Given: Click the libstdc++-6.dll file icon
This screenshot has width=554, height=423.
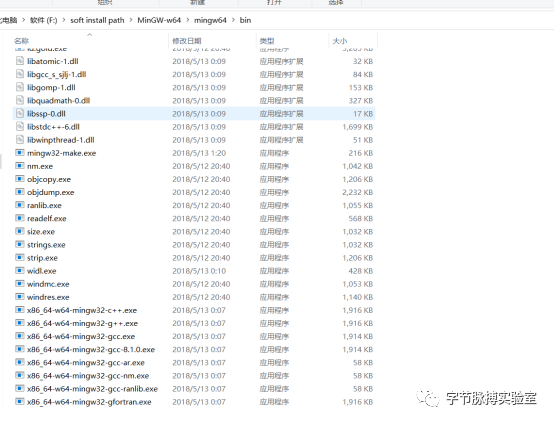Looking at the screenshot, I should [x=20, y=127].
